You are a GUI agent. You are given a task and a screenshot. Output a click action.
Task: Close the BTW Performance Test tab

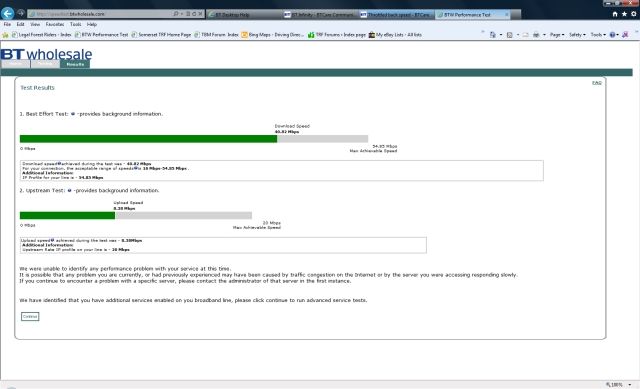(x=507, y=14)
